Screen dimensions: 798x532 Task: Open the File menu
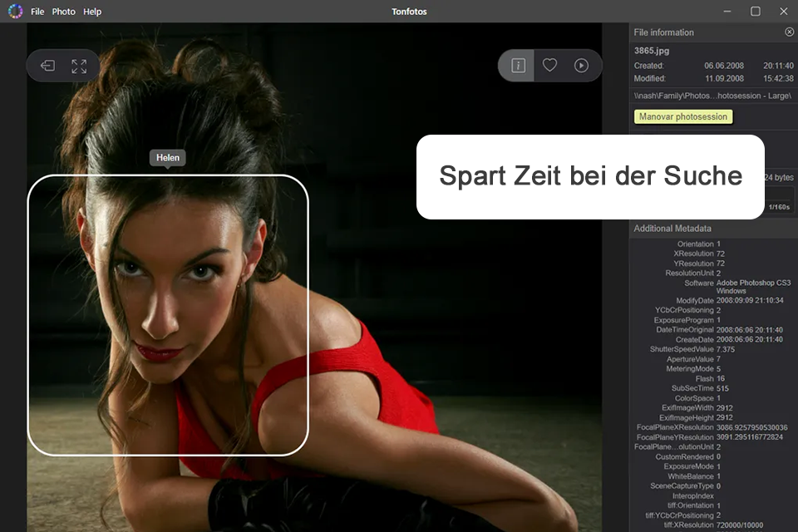click(x=37, y=11)
